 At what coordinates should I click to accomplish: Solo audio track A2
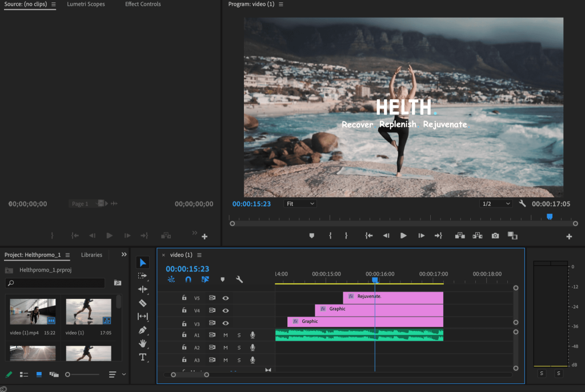(x=239, y=348)
